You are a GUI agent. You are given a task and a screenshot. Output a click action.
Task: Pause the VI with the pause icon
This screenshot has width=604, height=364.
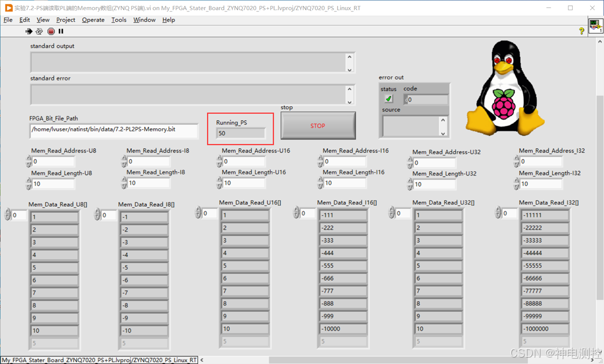(61, 31)
